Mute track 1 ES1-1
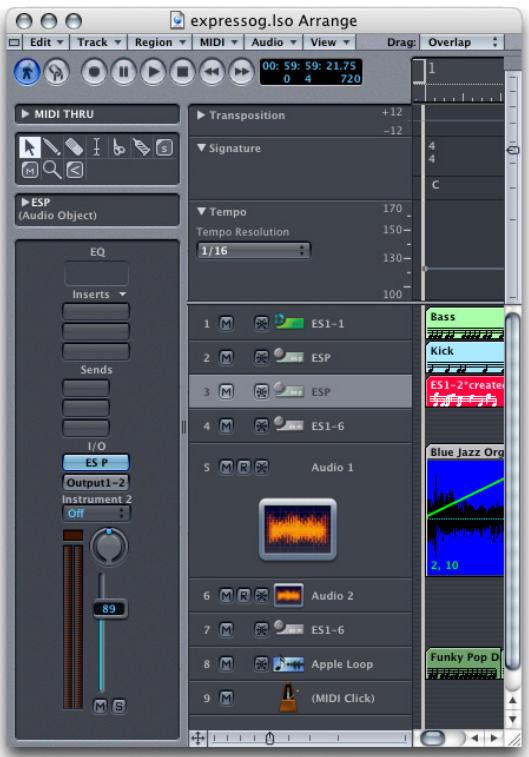The image size is (529, 757). pyautogui.click(x=226, y=323)
